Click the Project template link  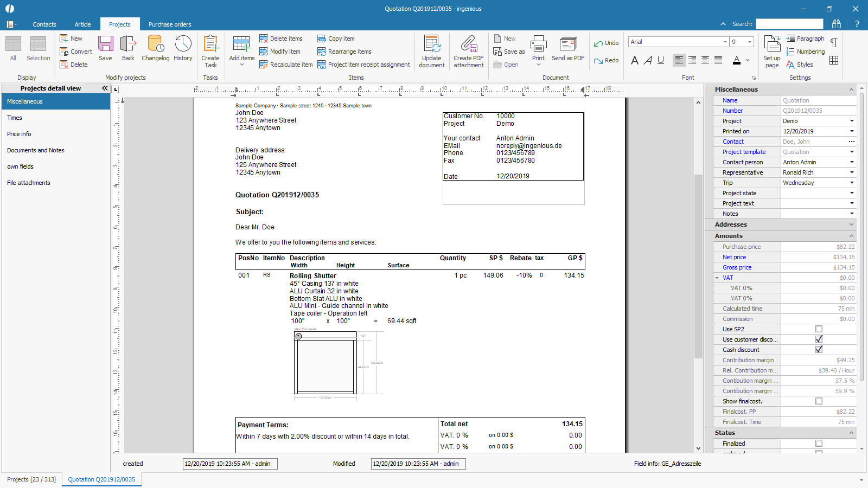tap(744, 152)
